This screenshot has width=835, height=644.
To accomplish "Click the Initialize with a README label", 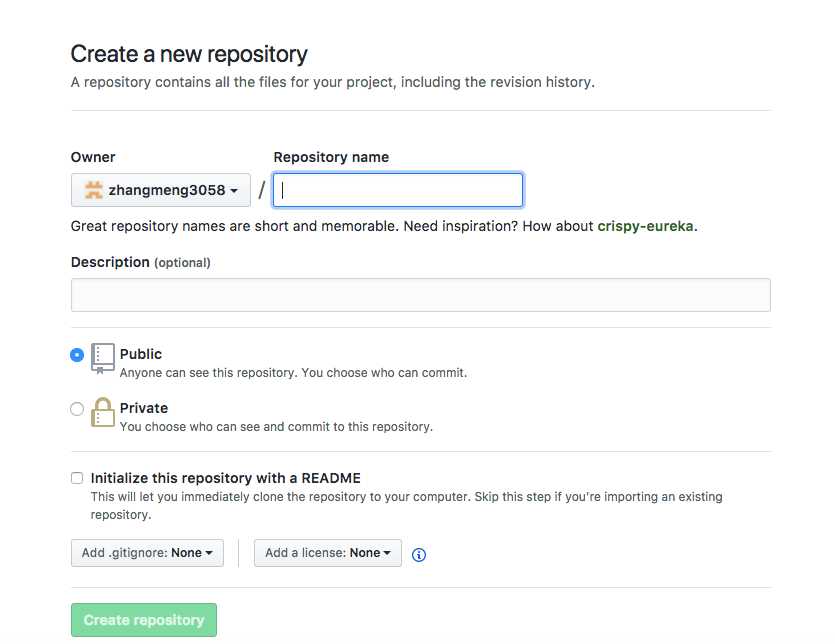I will pos(226,478).
